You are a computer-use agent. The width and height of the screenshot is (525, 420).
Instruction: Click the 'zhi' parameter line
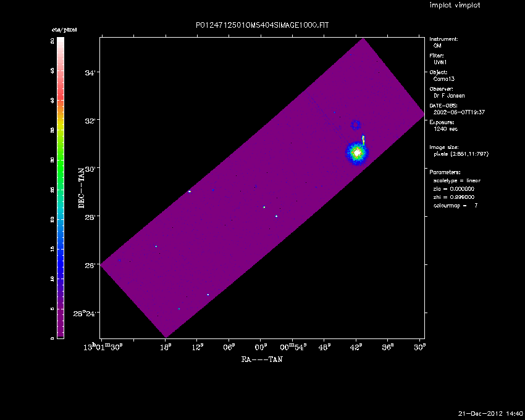click(454, 197)
